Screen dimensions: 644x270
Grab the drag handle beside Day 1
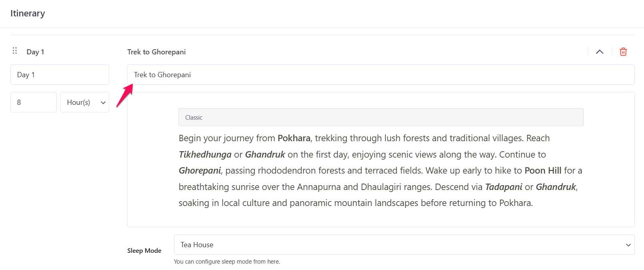[x=15, y=51]
